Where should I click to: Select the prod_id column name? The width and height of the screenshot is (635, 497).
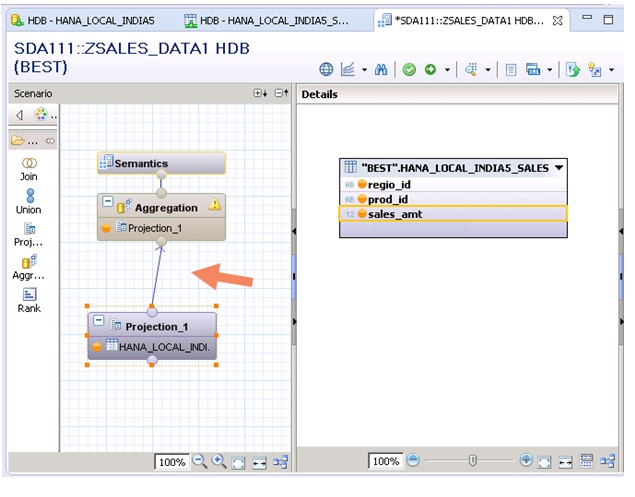388,199
